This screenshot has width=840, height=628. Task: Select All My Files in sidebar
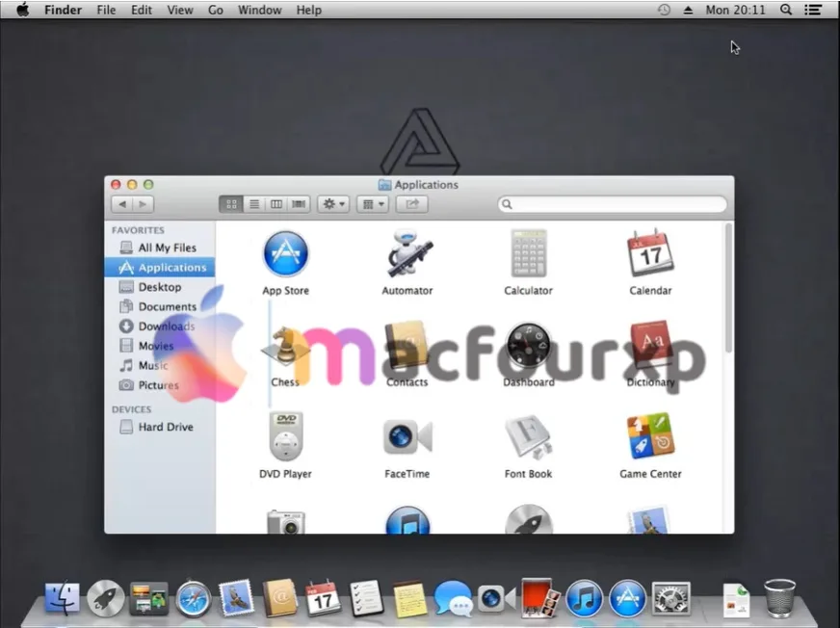[160, 248]
